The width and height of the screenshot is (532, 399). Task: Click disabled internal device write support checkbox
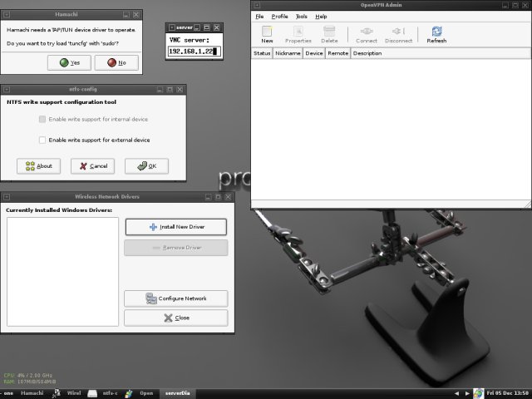pyautogui.click(x=42, y=119)
